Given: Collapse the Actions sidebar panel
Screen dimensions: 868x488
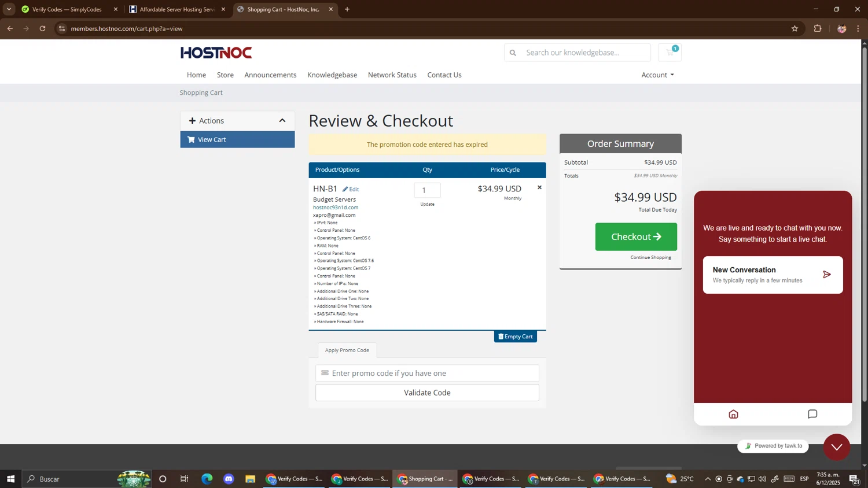Looking at the screenshot, I should click(282, 121).
